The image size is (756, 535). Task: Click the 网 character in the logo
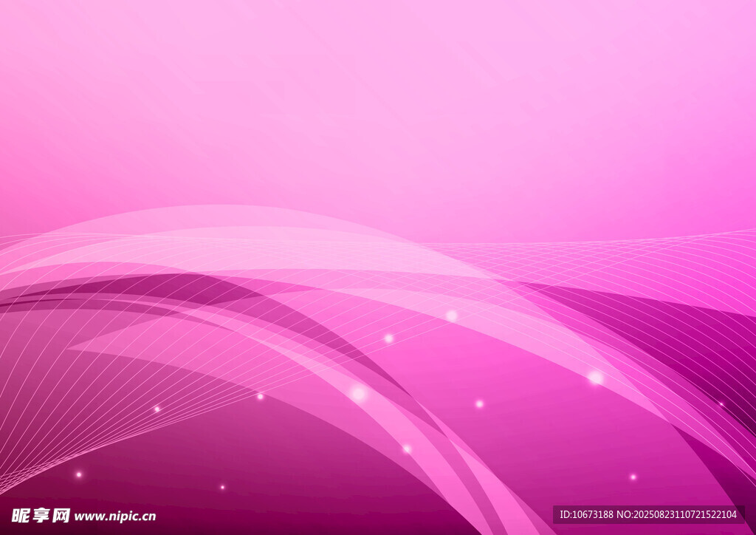[x=61, y=515]
